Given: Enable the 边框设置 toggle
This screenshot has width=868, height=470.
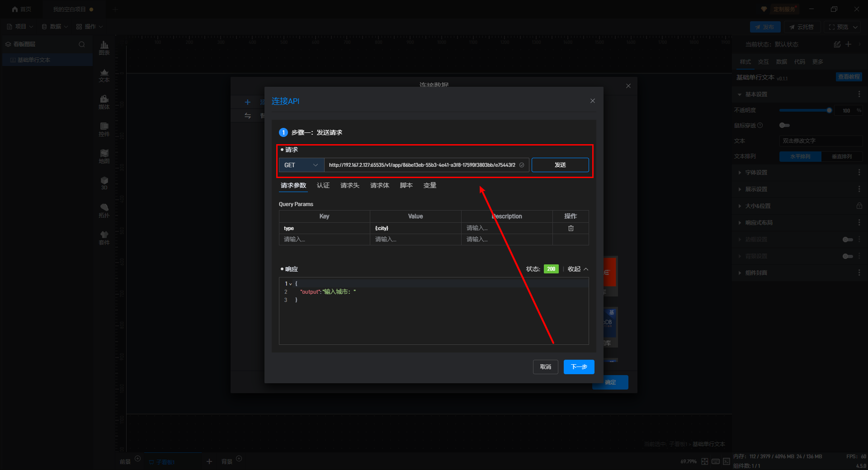Looking at the screenshot, I should (848, 240).
